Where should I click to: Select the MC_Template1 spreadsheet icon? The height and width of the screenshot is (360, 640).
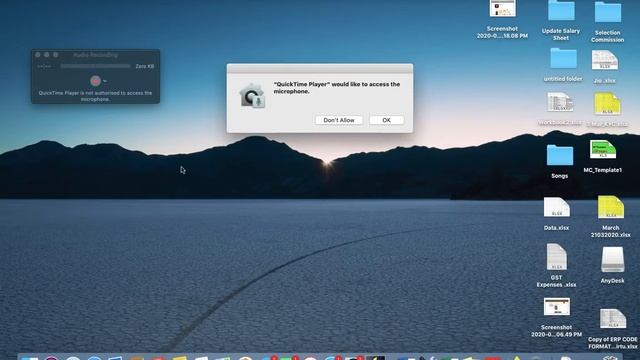pos(602,149)
